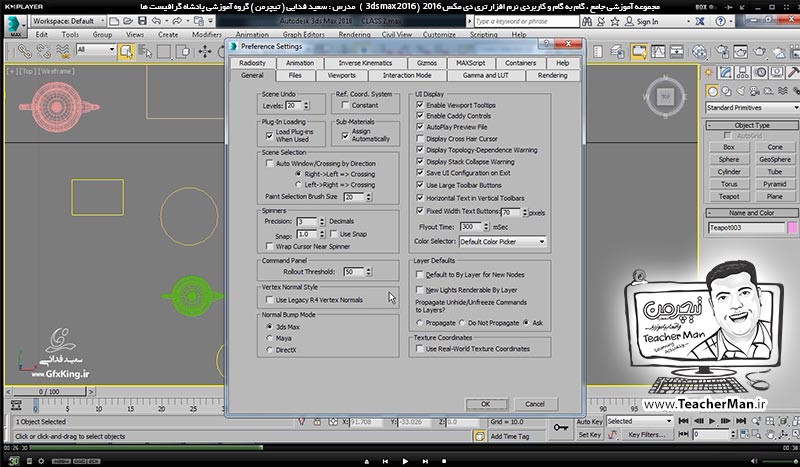Click the New Scene icon in quick access toolbar
The width and height of the screenshot is (800, 467).
click(x=114, y=21)
